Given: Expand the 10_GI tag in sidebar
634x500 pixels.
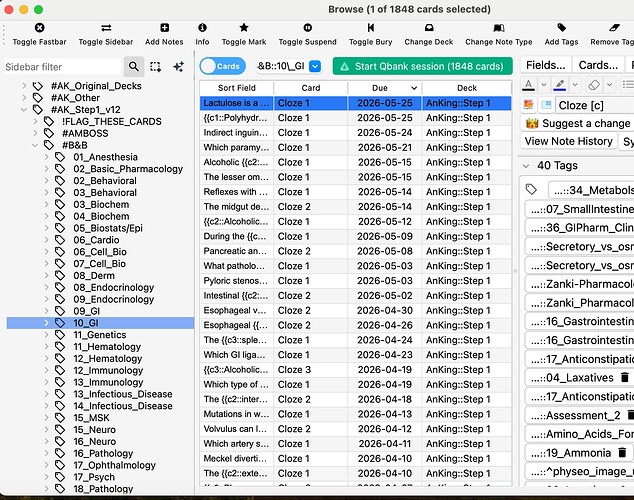Looking at the screenshot, I should [47, 323].
